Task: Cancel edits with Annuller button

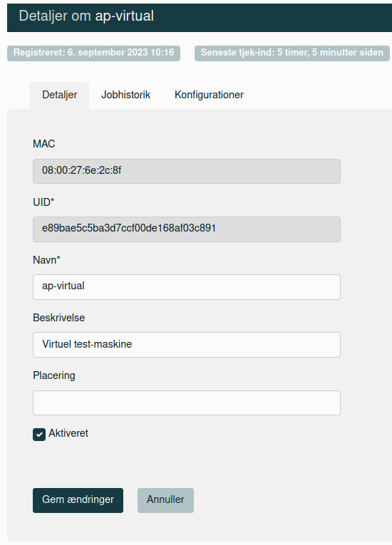Action: tap(165, 500)
